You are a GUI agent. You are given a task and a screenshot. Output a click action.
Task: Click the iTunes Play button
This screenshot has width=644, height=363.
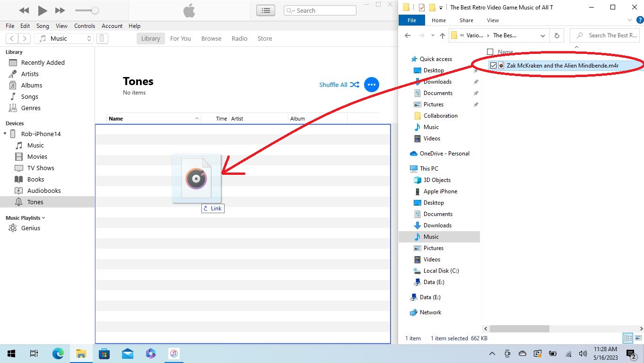pos(42,10)
